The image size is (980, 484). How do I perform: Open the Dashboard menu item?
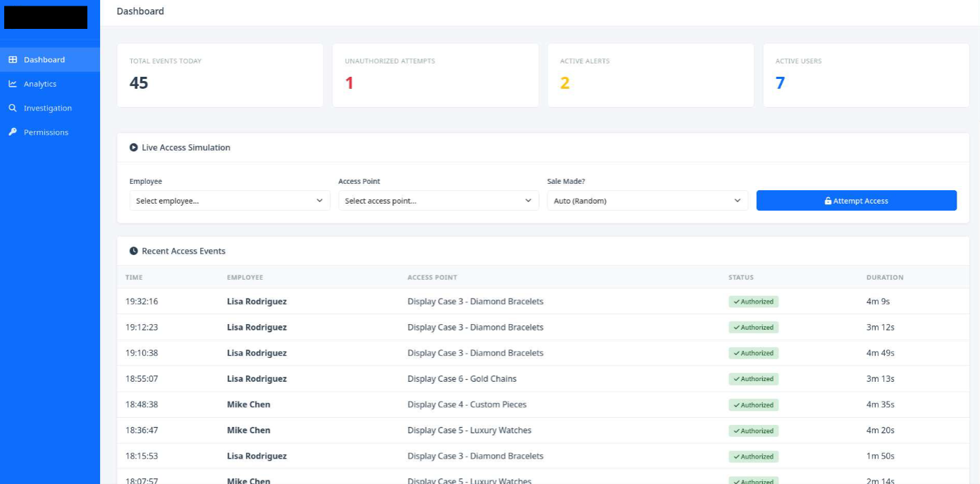coord(50,60)
